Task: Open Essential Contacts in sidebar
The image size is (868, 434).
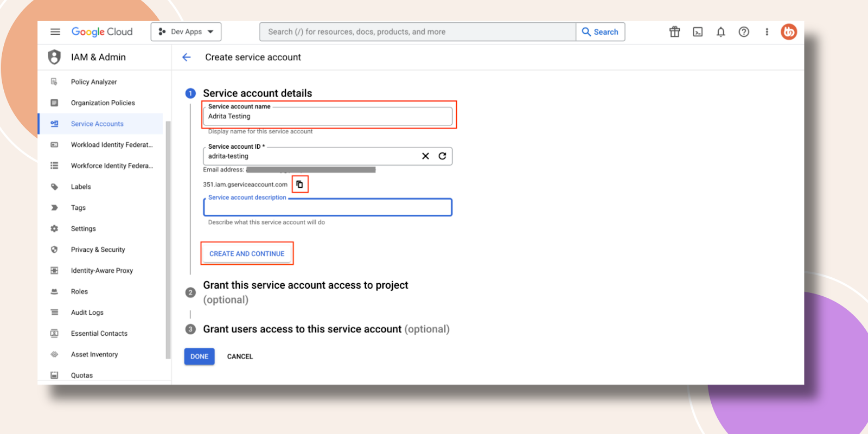Action: click(100, 334)
